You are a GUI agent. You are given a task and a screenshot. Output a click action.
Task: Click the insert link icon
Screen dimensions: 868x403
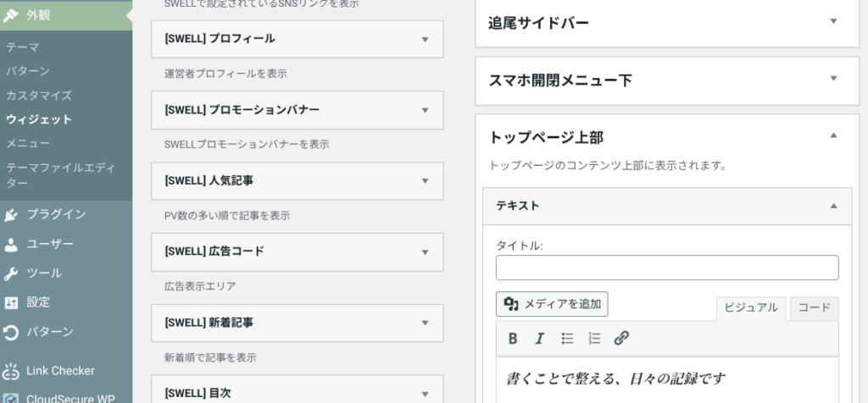point(621,339)
